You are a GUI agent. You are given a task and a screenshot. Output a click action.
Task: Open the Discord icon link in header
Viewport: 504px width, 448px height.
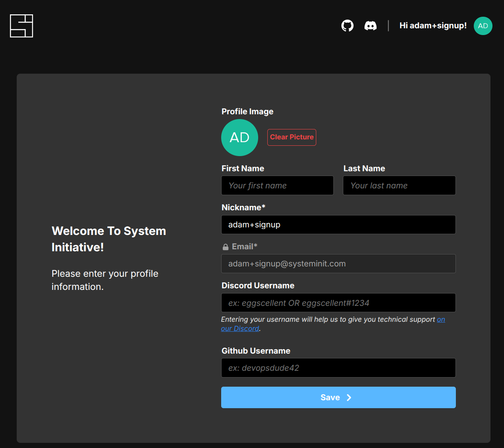coord(370,26)
